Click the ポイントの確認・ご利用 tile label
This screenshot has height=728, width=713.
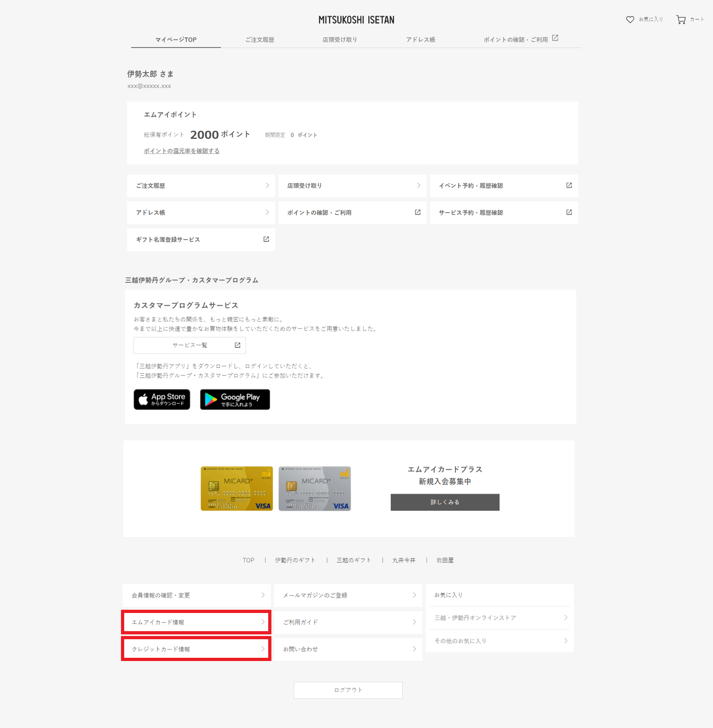click(319, 213)
